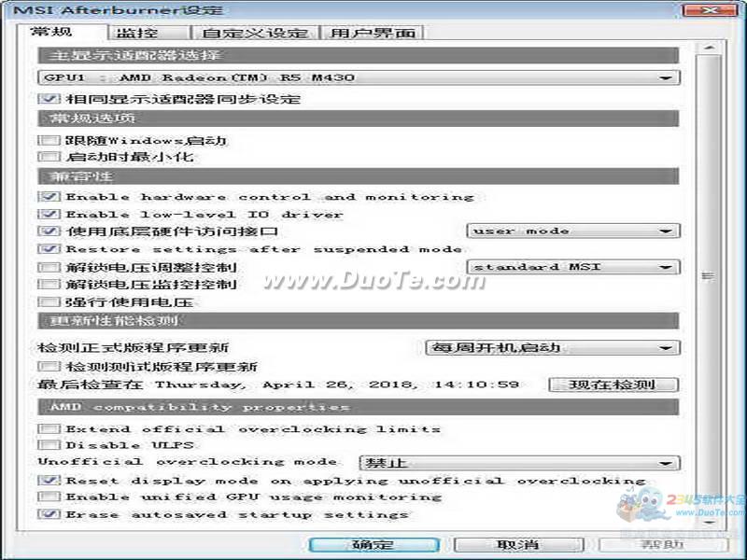This screenshot has width=747, height=560.
Task: Enable unified GPU usage monitoring checkbox
Action: 49,497
